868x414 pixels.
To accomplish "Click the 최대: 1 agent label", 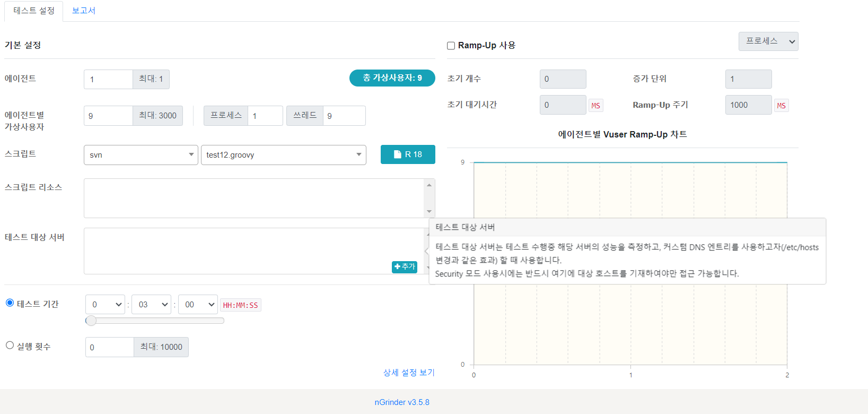I will [151, 79].
